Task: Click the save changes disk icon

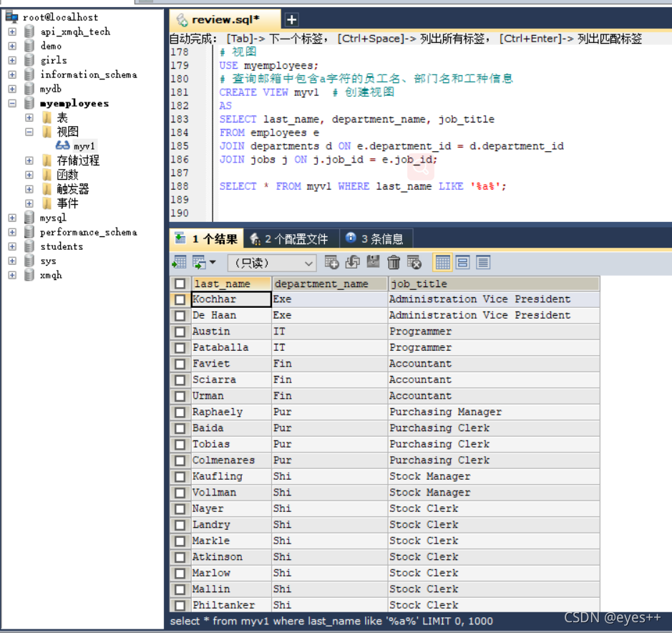Action: click(x=373, y=261)
